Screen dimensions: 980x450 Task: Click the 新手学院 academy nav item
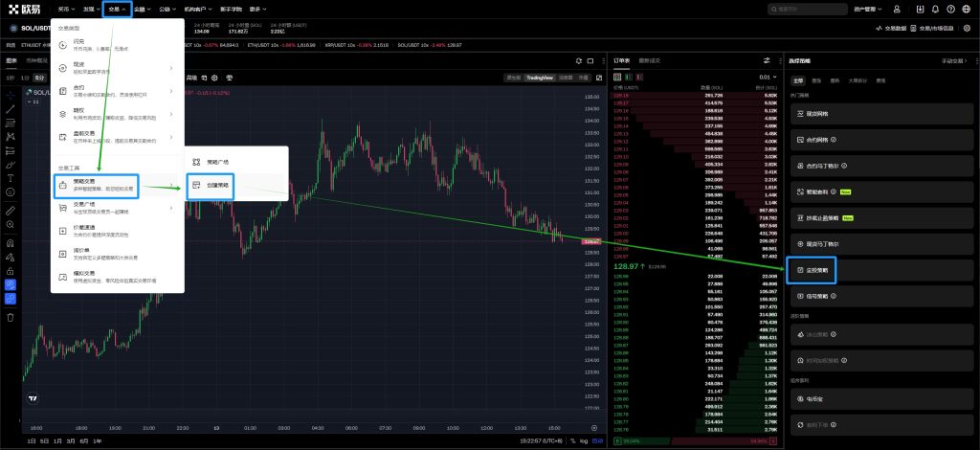pyautogui.click(x=231, y=10)
